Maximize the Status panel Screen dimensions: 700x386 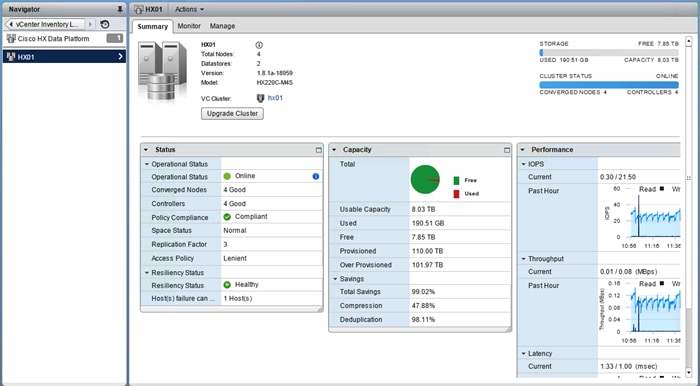click(318, 150)
